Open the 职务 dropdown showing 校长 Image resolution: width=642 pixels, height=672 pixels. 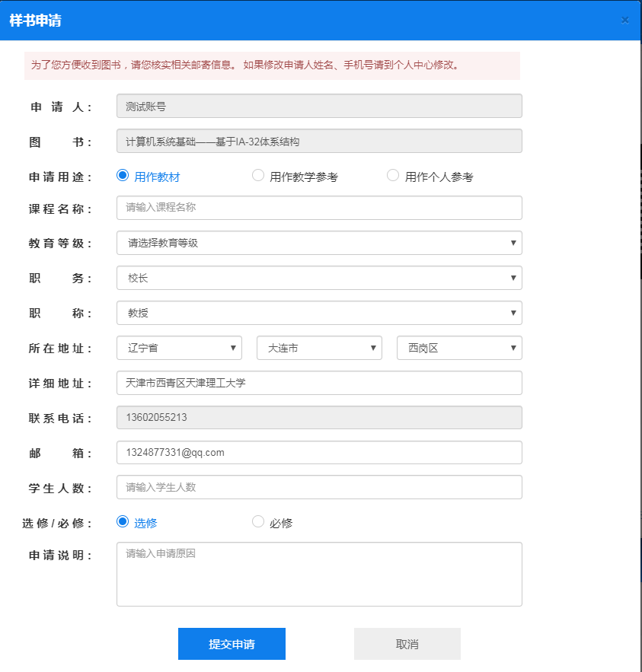point(319,278)
